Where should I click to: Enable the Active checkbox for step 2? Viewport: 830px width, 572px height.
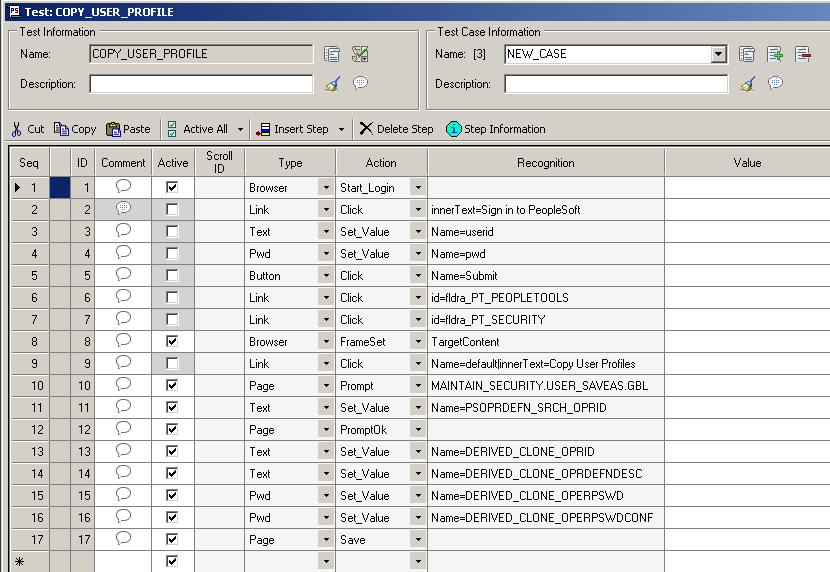click(172, 210)
